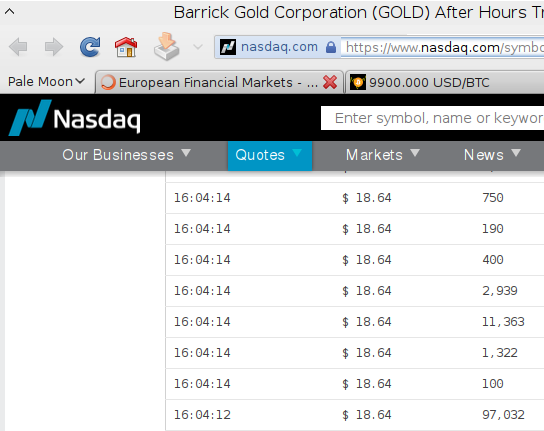Open the Markets navigation menu
Image resolution: width=544 pixels, height=431 pixels.
pos(382,155)
